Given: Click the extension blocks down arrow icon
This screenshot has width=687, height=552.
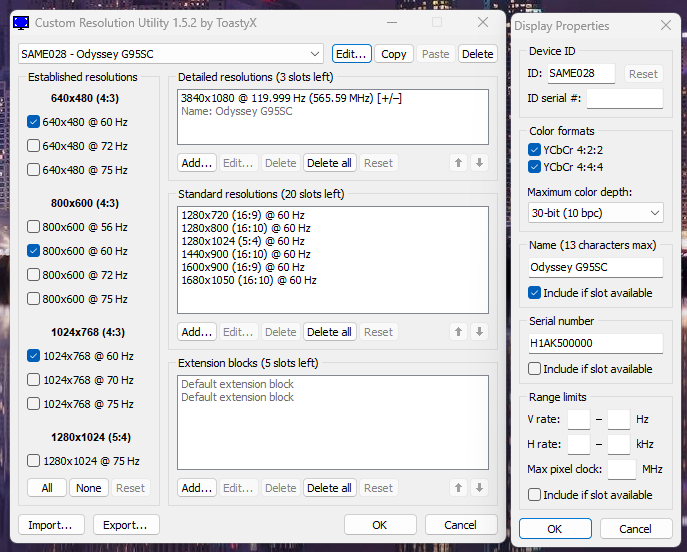Looking at the screenshot, I should (x=479, y=488).
